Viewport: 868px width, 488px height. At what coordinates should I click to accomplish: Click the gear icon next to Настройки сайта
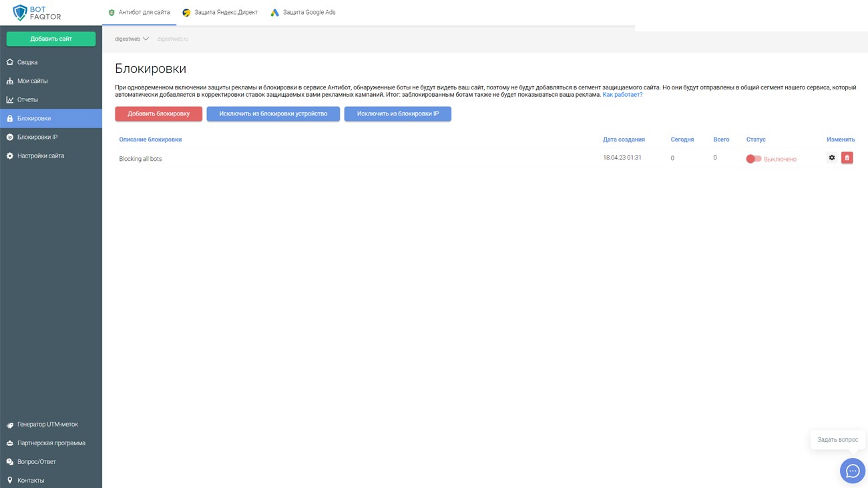click(10, 156)
